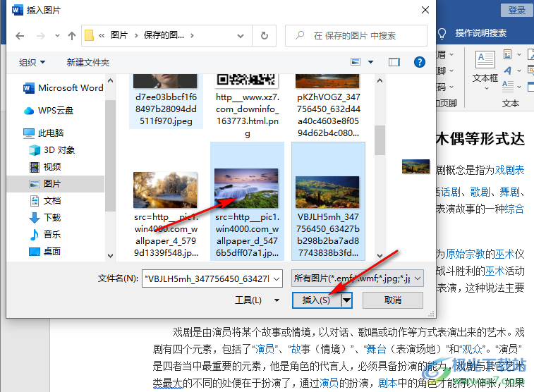
Task: Click 新建文件夹 button
Action: [x=88, y=62]
